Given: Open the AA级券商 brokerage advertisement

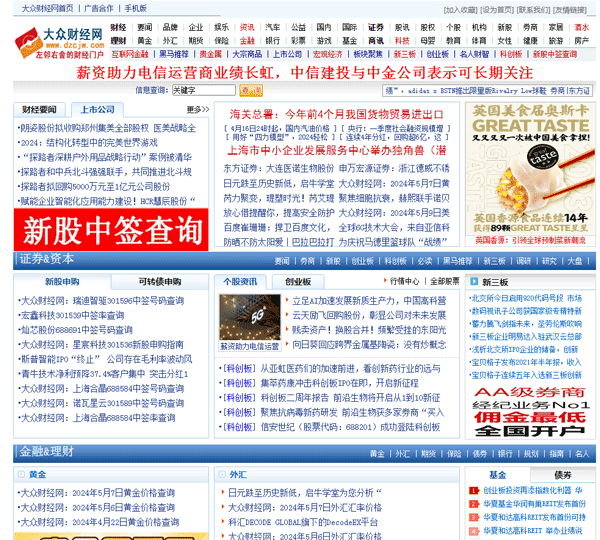Looking at the screenshot, I should point(530,412).
